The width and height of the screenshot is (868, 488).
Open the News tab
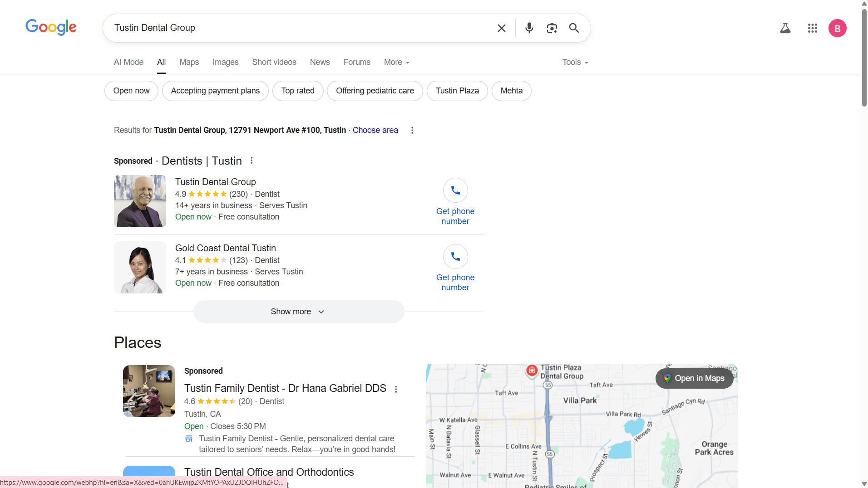320,62
